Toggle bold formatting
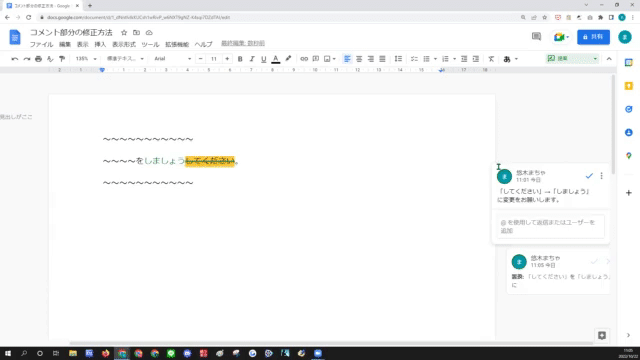640x360 pixels. coord(240,59)
